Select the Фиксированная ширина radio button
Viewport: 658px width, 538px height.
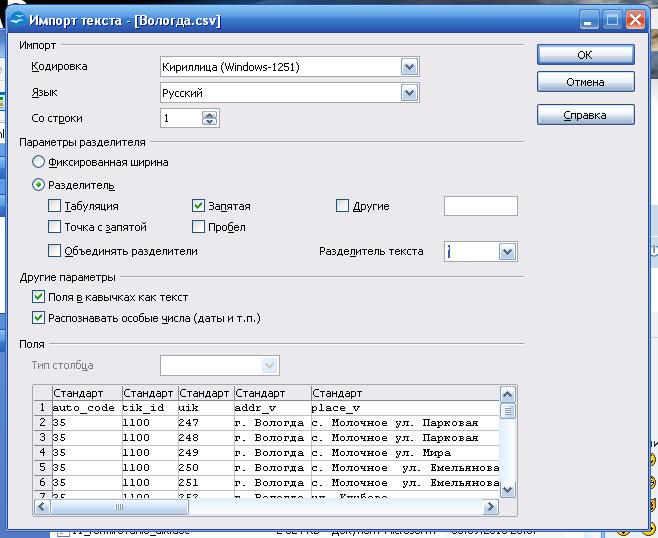coord(38,162)
